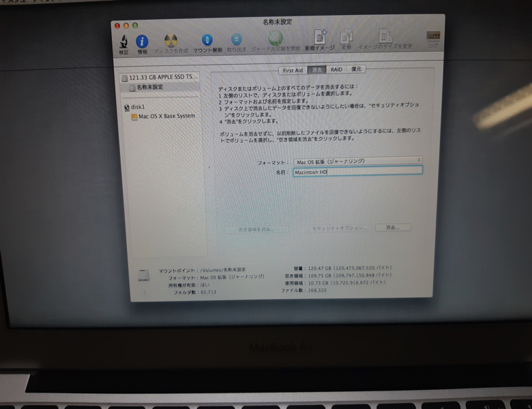Click the green zoom window button
This screenshot has width=532, height=409.
click(135, 25)
